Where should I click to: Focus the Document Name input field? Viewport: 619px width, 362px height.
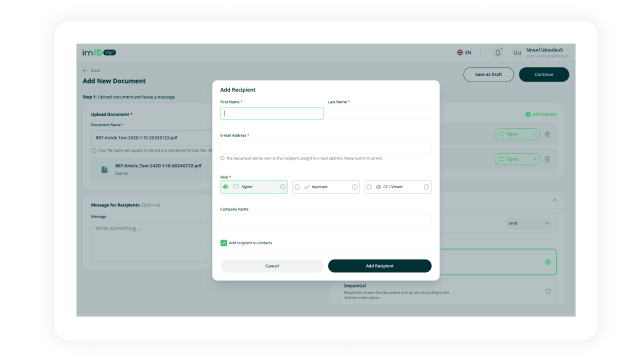[x=152, y=138]
